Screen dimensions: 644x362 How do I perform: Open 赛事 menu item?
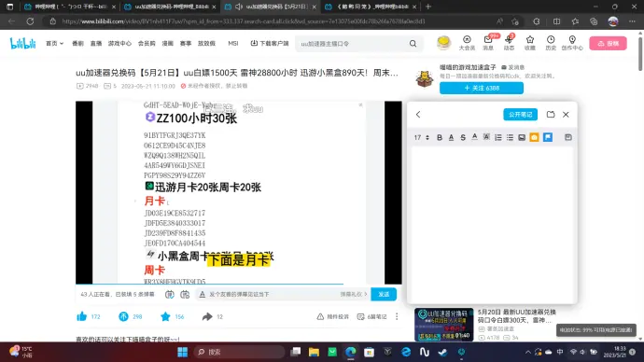[x=186, y=44]
